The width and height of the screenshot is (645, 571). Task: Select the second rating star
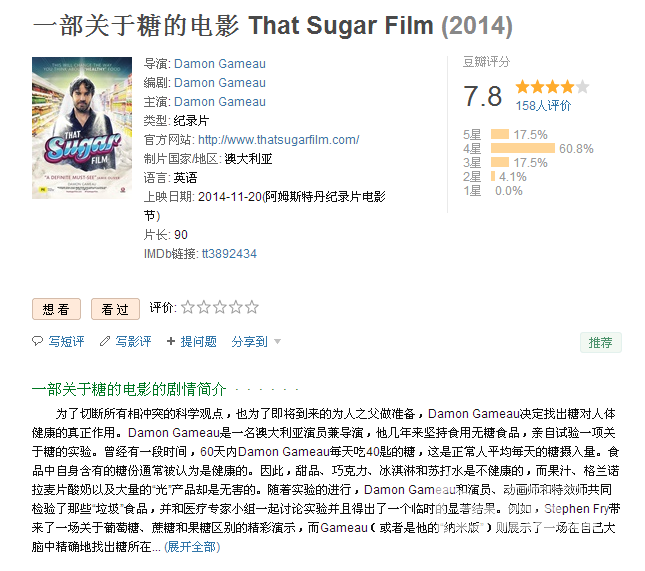point(204,307)
